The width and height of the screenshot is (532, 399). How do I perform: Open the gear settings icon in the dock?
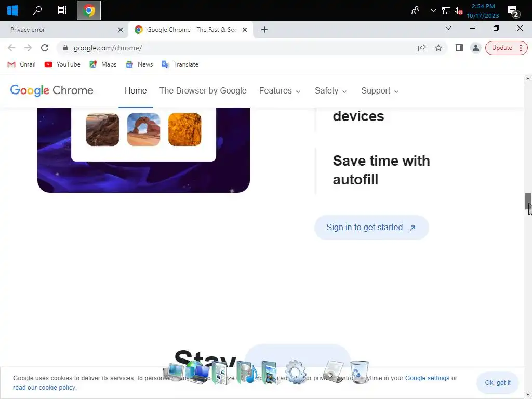tap(296, 373)
